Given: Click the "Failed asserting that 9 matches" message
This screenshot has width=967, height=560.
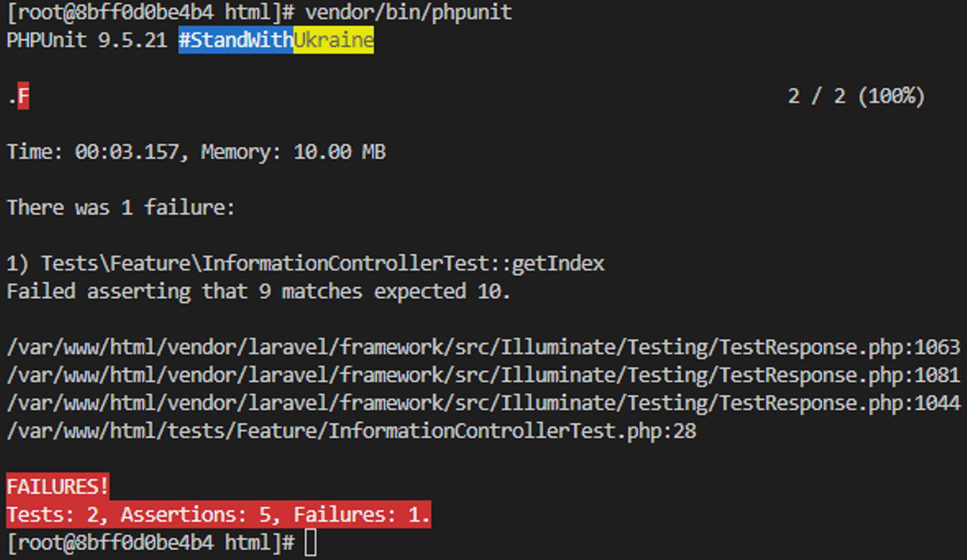Looking at the screenshot, I should 259,291.
